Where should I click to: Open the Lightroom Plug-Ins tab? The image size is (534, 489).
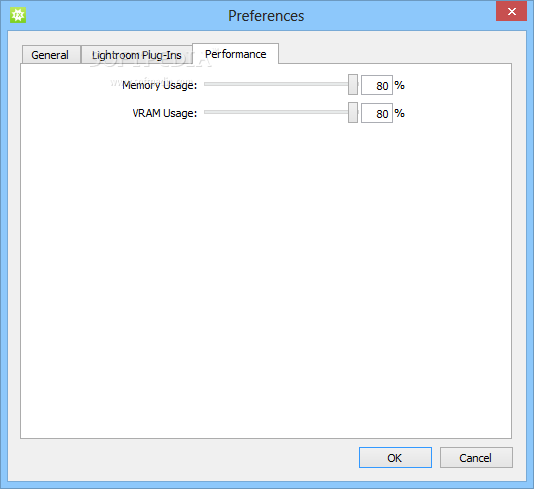pyautogui.click(x=137, y=54)
